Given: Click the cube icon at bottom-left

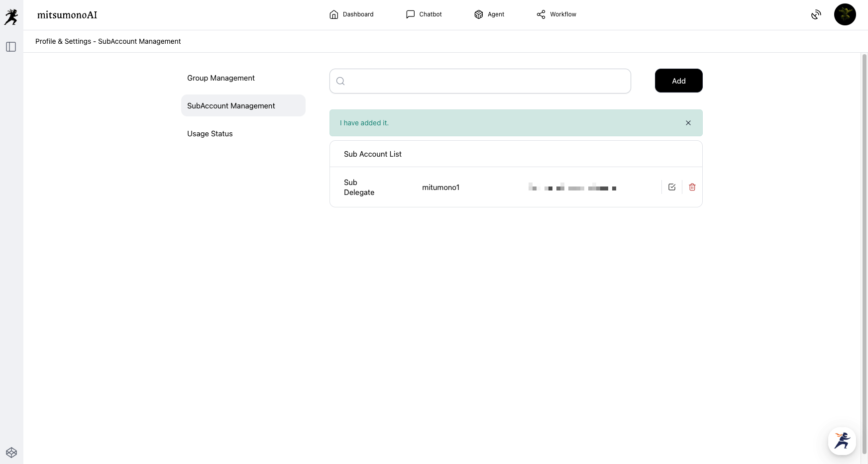Looking at the screenshot, I should click(11, 453).
